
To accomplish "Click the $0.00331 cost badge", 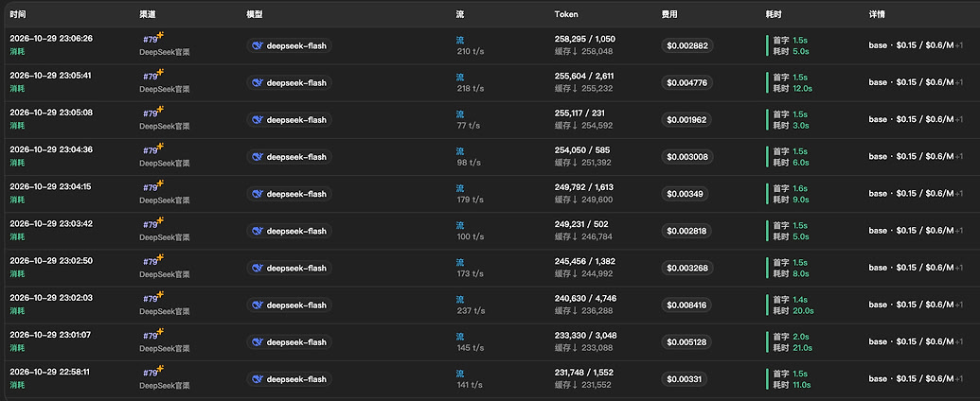I will 685,379.
